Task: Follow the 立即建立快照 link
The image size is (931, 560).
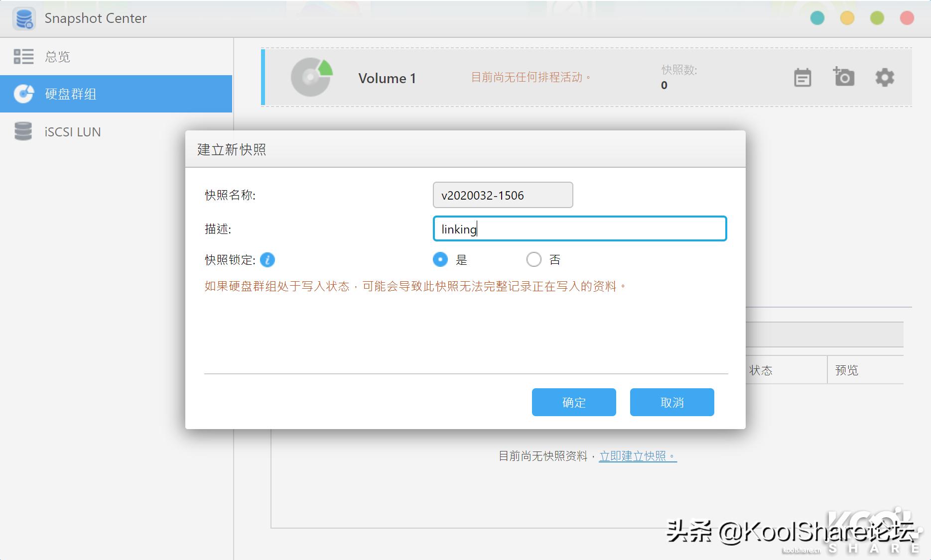Action: click(636, 455)
